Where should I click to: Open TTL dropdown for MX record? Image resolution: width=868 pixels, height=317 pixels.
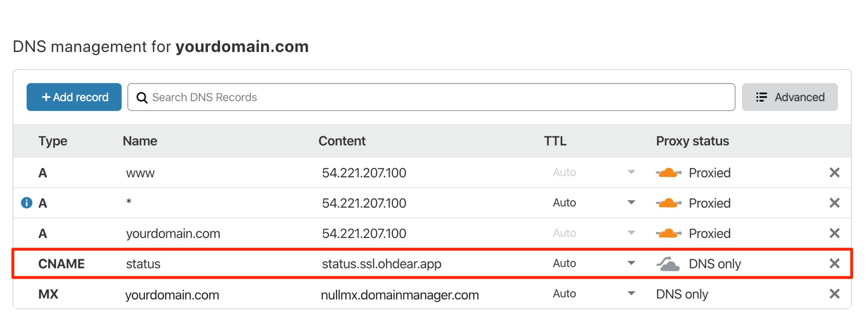pos(631,294)
